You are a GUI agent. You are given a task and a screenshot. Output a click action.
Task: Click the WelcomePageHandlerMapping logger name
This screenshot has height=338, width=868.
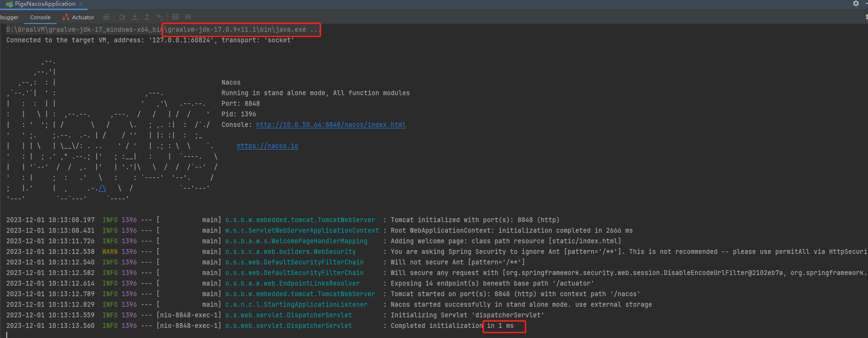[296, 241]
